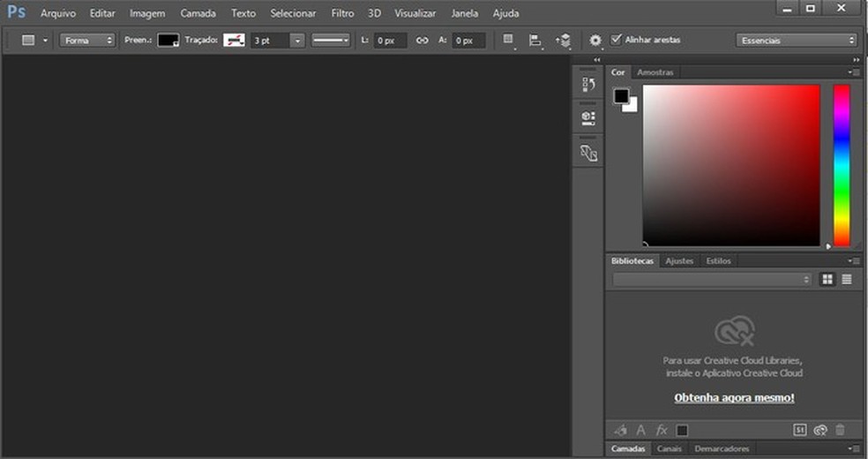Switch Libraries panel to list view
This screenshot has width=868, height=459.
pos(847,279)
